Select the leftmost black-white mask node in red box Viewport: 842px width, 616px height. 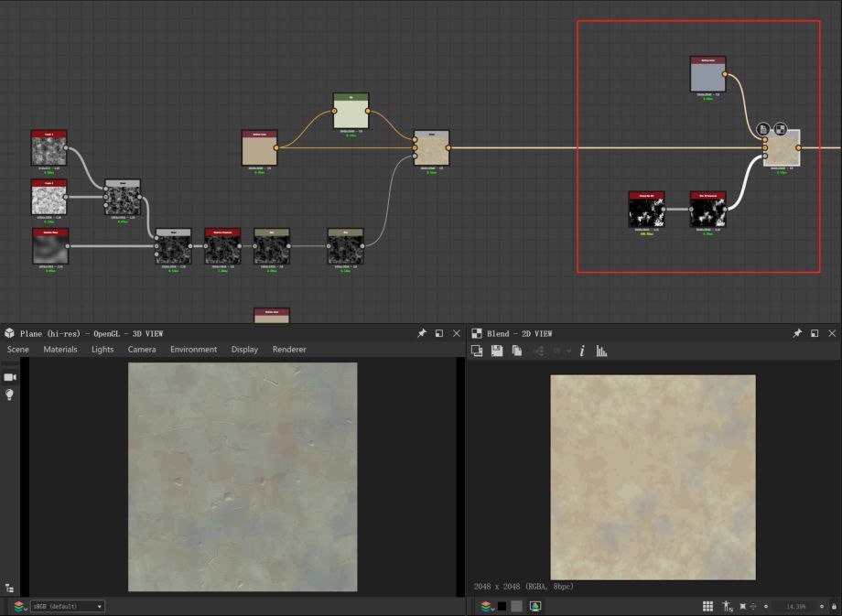646,210
